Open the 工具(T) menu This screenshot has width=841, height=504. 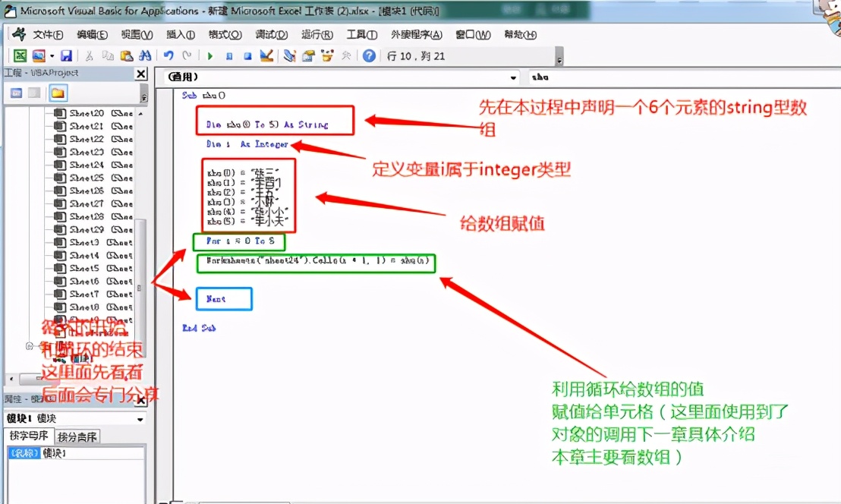point(362,35)
